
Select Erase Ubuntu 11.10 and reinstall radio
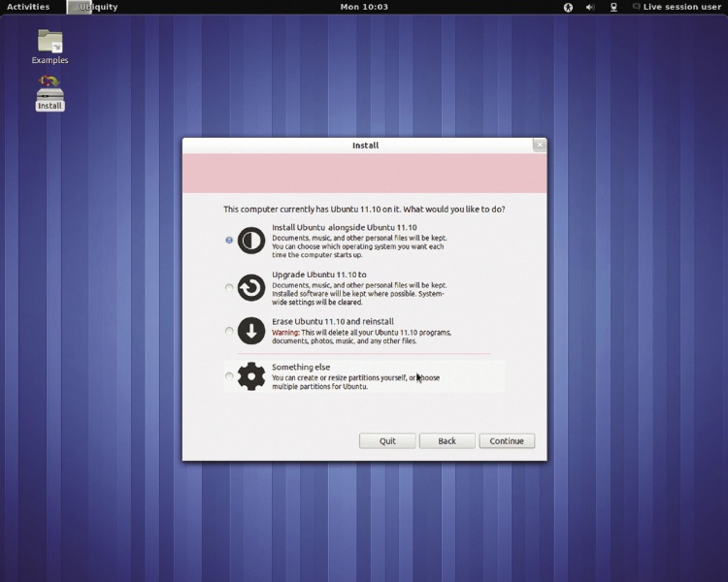point(229,331)
